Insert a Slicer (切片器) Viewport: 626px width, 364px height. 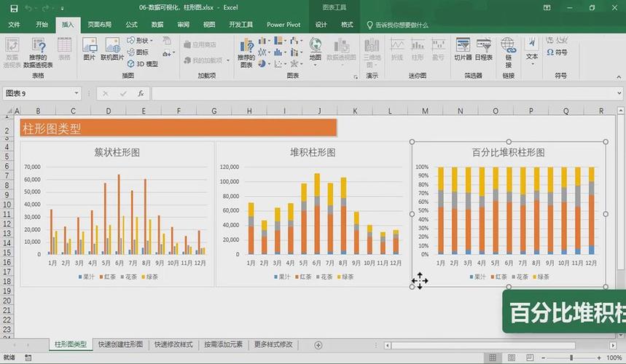click(x=463, y=49)
